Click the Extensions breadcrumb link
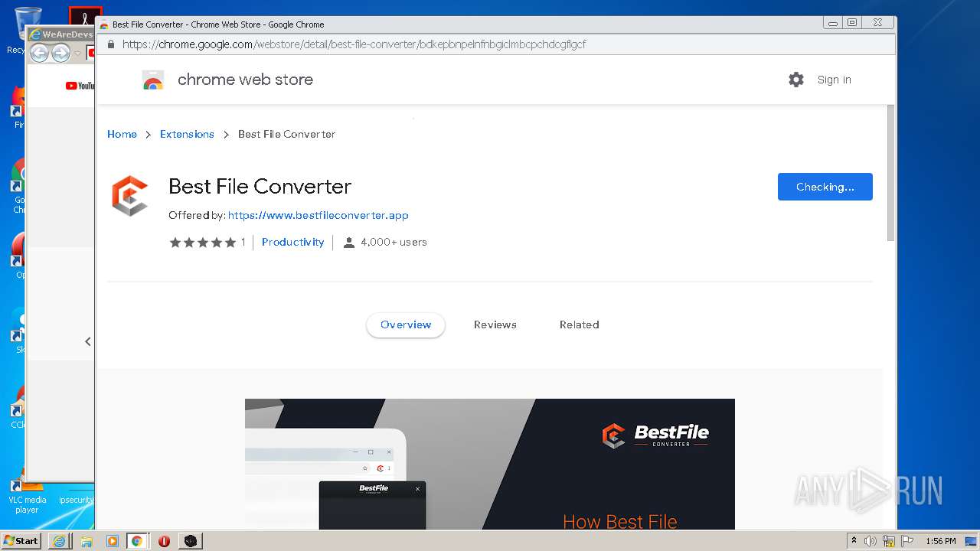 click(187, 134)
